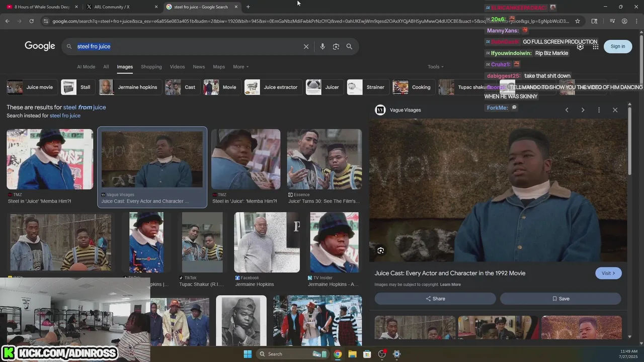Go back with the browser back arrow
The height and width of the screenshot is (362, 644).
[7, 21]
